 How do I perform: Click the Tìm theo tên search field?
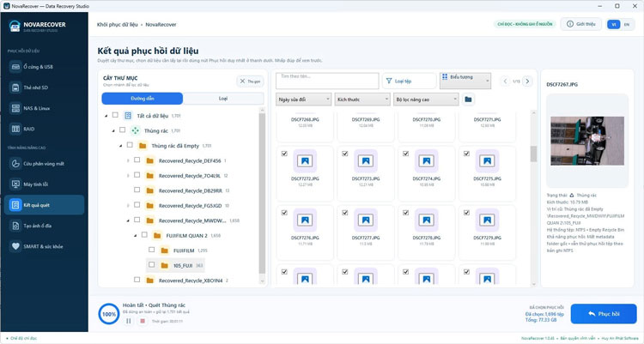coord(327,81)
